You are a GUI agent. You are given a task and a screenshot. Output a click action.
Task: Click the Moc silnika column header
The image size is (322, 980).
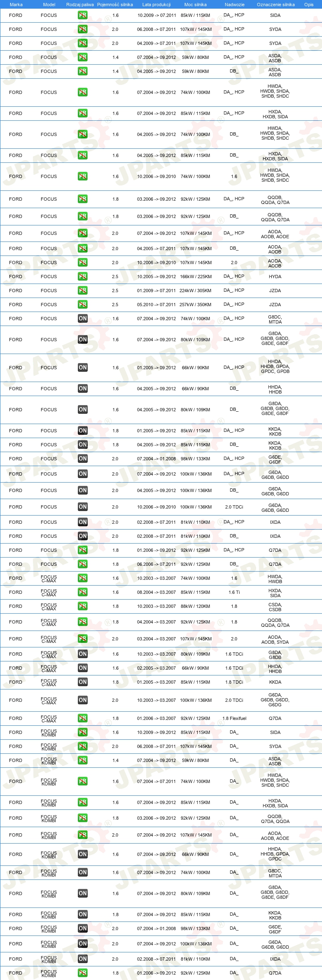point(196,5)
